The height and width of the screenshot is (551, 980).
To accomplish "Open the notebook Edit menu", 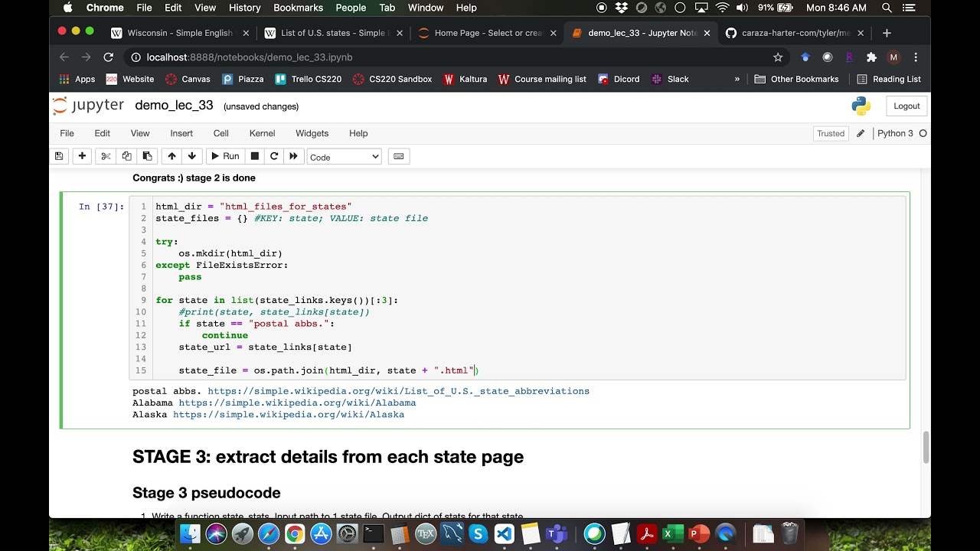I will [x=102, y=133].
